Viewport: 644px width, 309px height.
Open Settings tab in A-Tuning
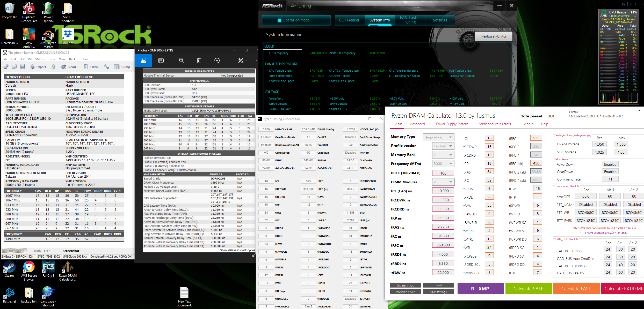(440, 20)
